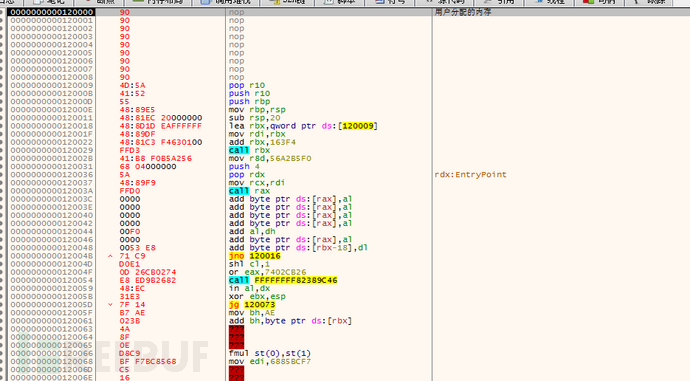This screenshot has height=381, width=690.
Task: Select the 'mov r8d,56A2B5F0' instruction
Action: pos(270,158)
